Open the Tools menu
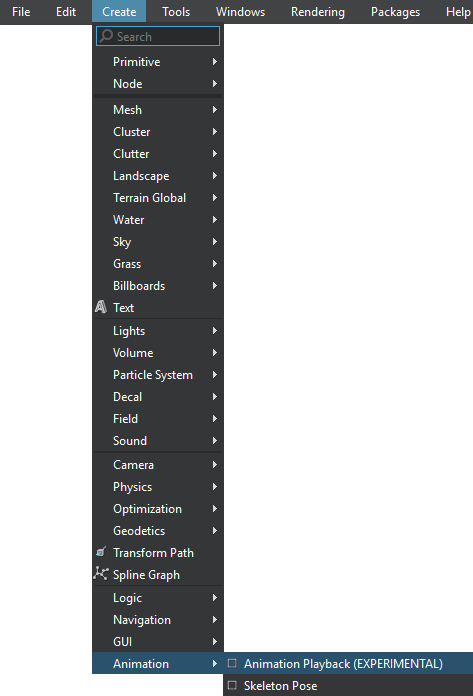Screen dimensions: 473x696 point(176,12)
